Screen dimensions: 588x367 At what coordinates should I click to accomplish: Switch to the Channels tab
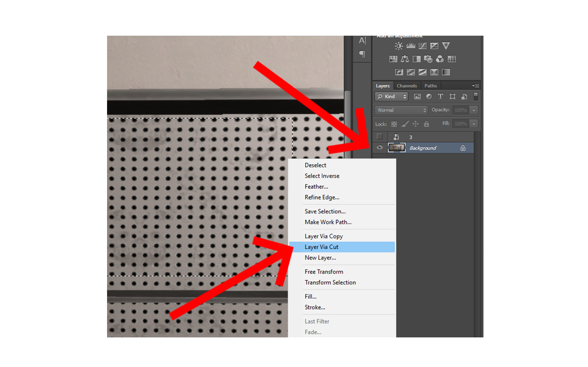click(407, 86)
